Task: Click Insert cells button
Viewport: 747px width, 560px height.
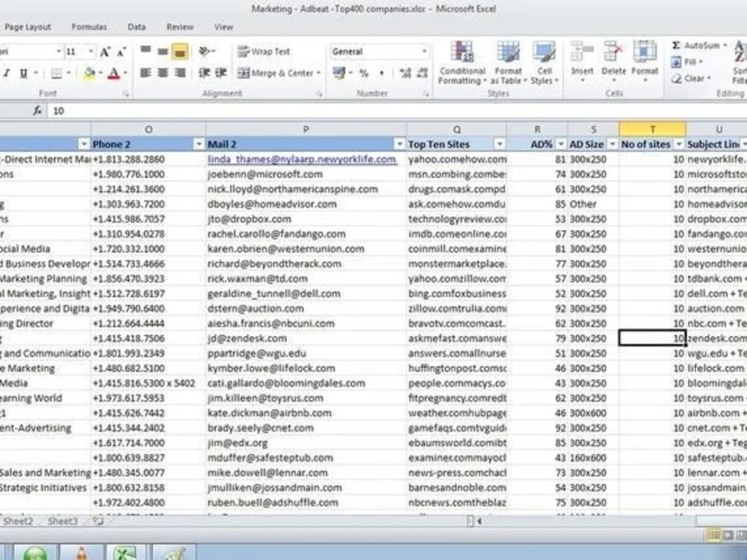Action: (x=582, y=61)
